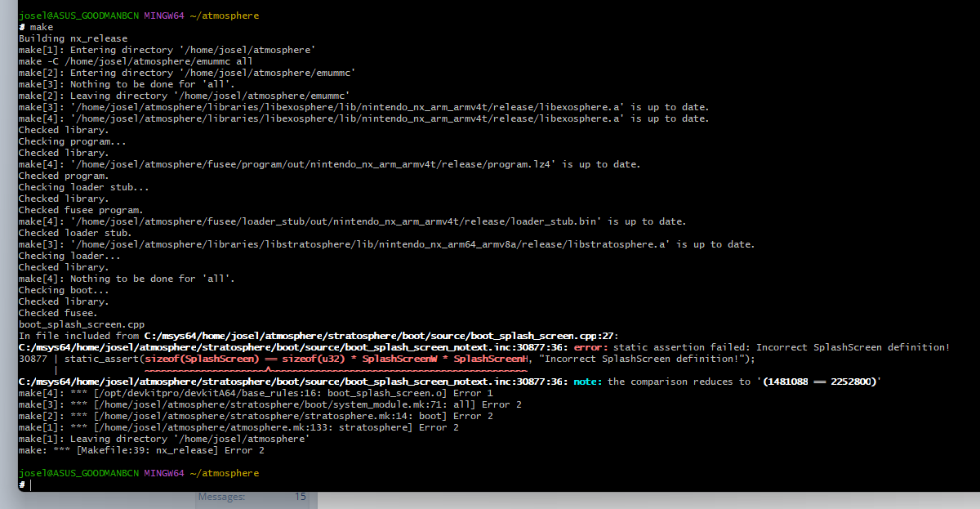The width and height of the screenshot is (980, 509).
Task: Click the 'make -C /home/josel/atmosphere/emummc all' line
Action: (x=136, y=61)
